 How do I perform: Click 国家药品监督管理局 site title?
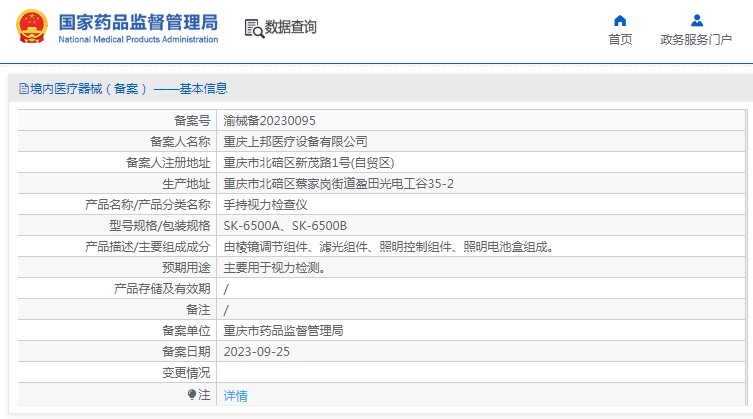[138, 22]
